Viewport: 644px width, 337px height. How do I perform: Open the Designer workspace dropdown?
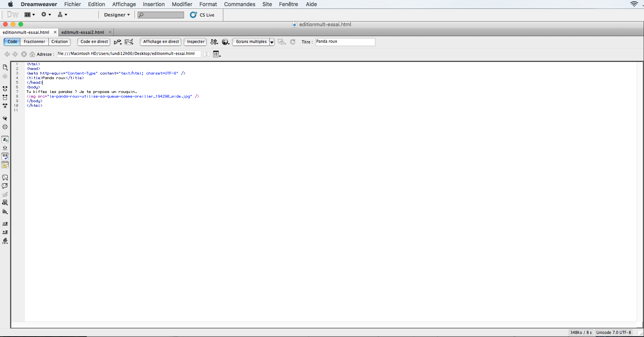(117, 15)
